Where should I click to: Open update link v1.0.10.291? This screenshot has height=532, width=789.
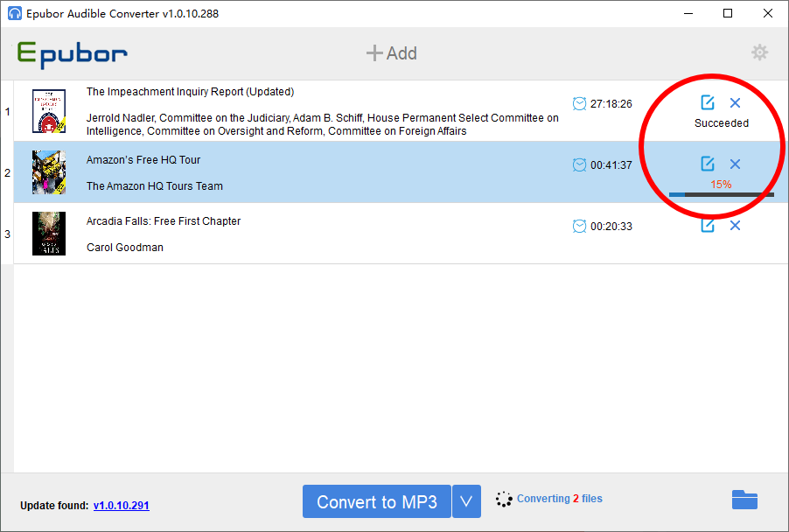122,506
